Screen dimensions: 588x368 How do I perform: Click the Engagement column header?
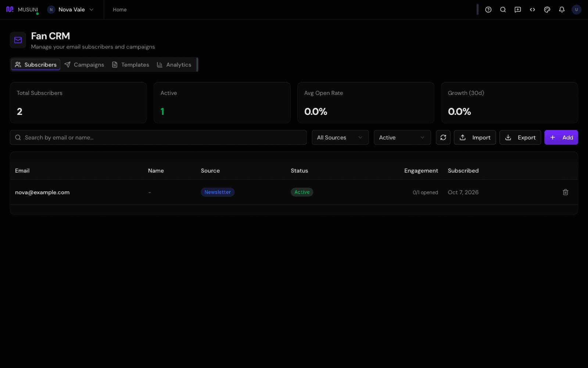coord(421,171)
